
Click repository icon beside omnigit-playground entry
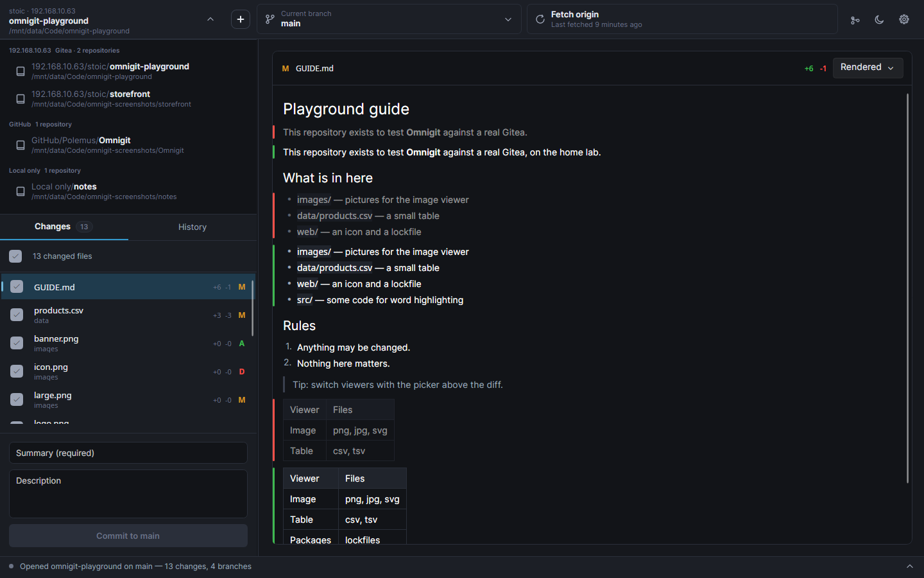(x=21, y=71)
